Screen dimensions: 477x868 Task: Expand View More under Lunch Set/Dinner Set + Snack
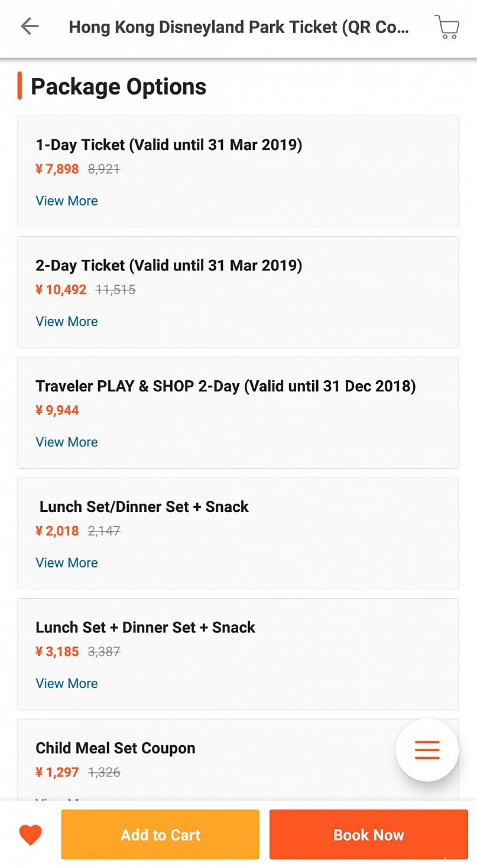point(67,563)
